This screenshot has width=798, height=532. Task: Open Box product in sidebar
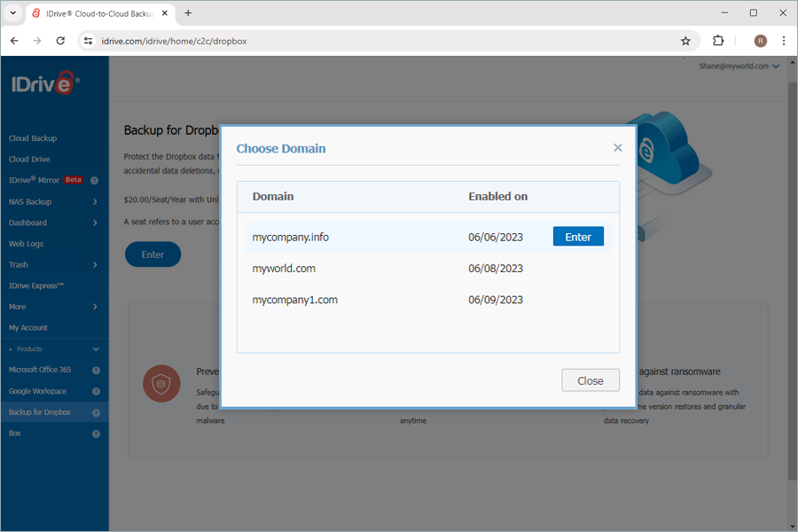15,434
